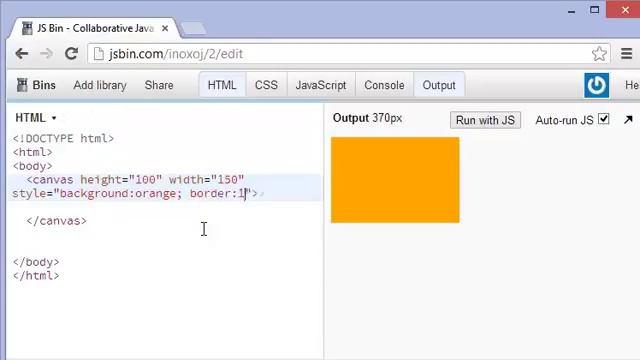Toggle the Console panel tab
640x360 pixels.
(384, 85)
